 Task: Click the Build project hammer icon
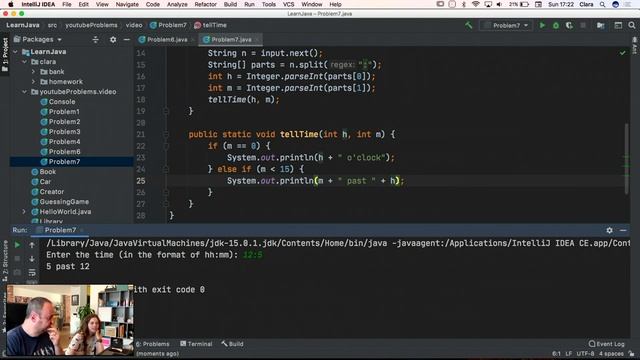469,25
